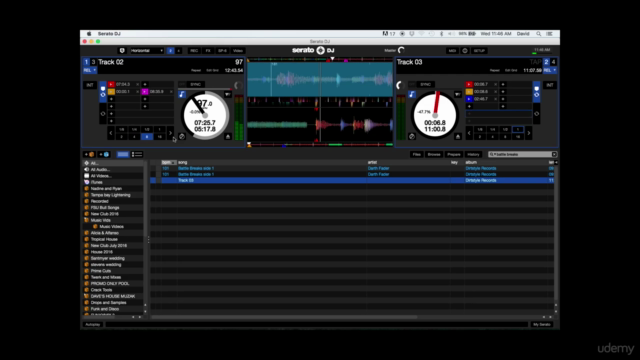640x360 pixels.
Task: Open the FX panel
Action: pos(208,51)
